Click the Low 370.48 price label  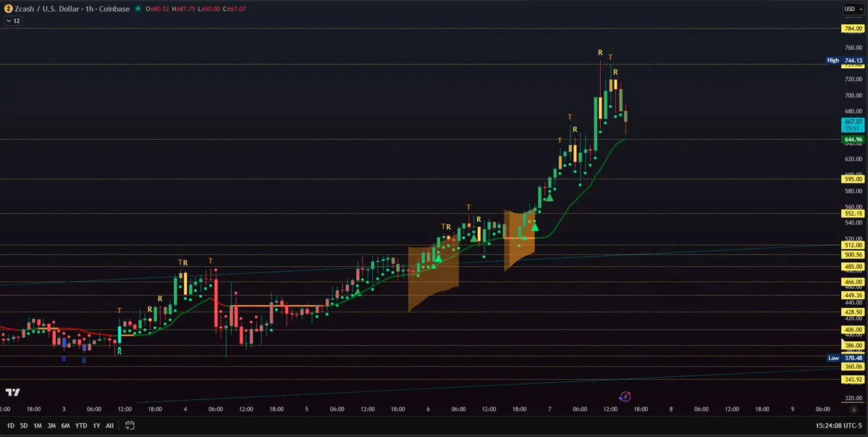pos(845,358)
